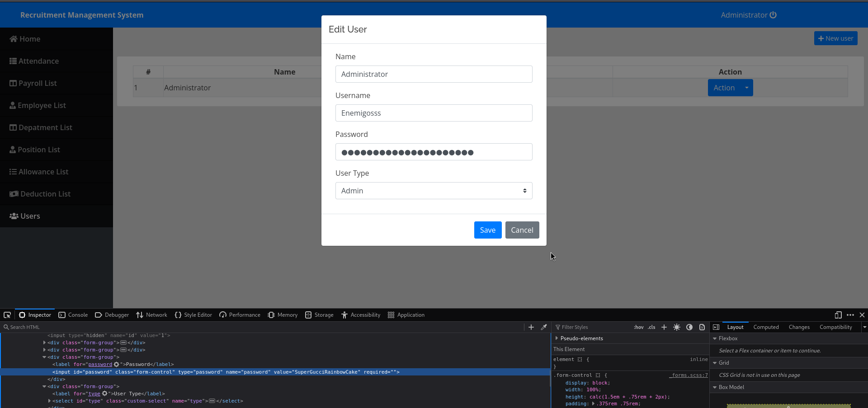This screenshot has width=868, height=408.
Task: Toggle the :hov pseudo-class panel
Action: coord(638,327)
